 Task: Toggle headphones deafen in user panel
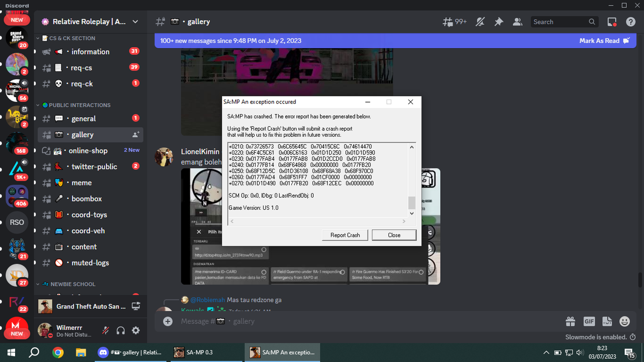click(121, 330)
